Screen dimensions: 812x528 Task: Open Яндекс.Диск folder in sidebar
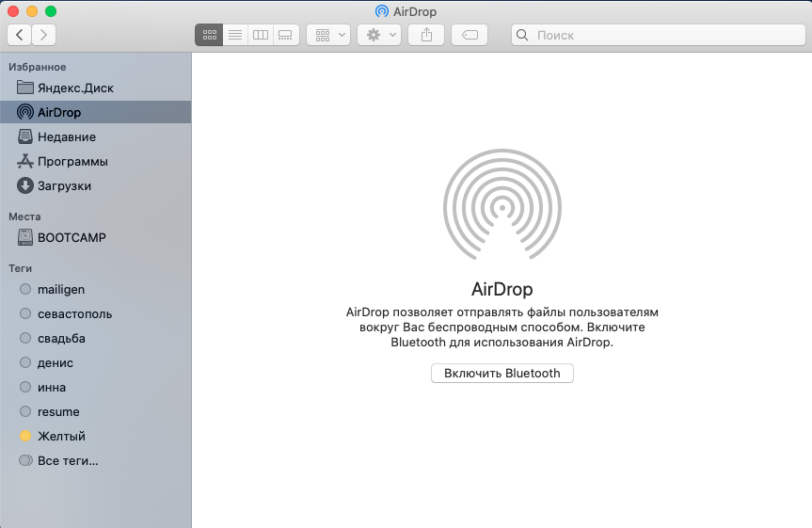(74, 88)
